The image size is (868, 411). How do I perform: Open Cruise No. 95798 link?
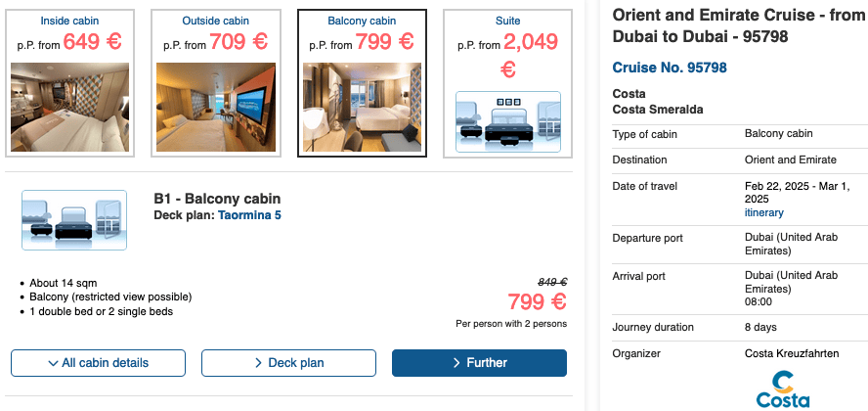point(669,68)
